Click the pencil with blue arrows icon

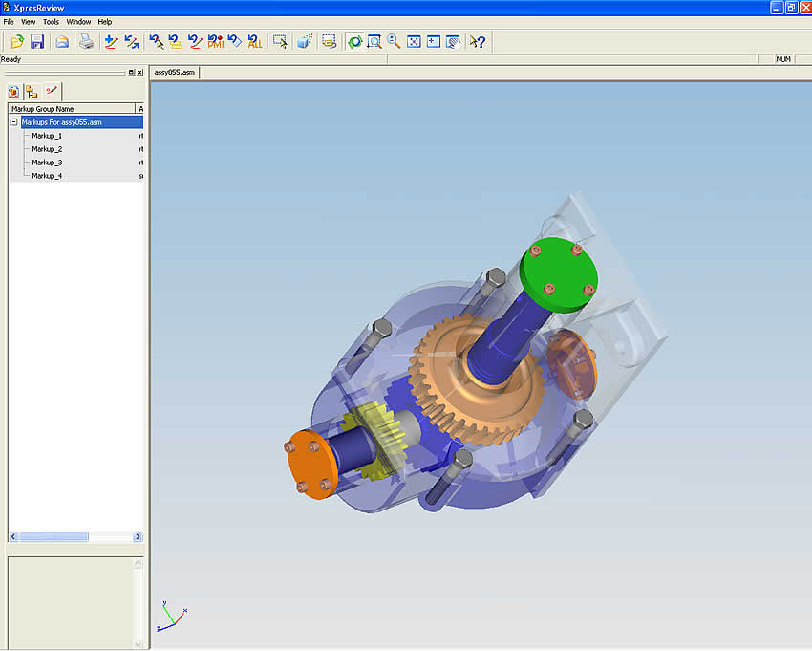[x=132, y=41]
